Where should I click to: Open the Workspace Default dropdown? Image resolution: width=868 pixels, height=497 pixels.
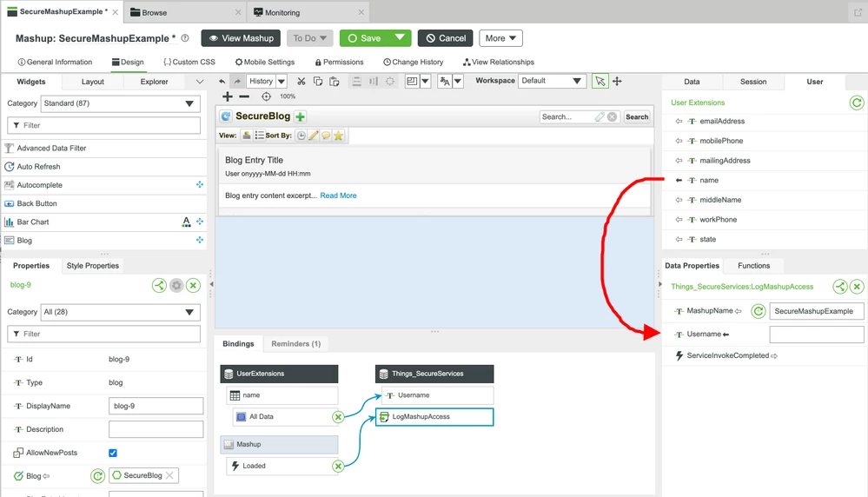552,81
